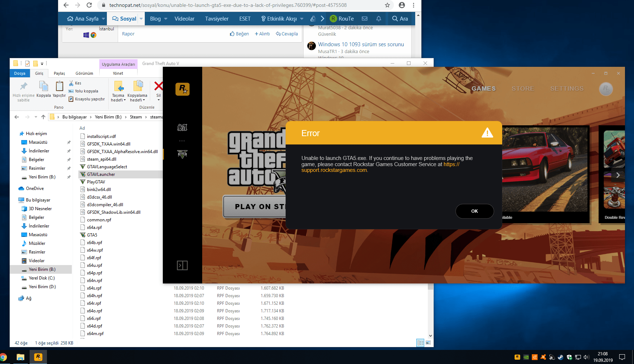Open the Rockstar account avatar in the launcher
This screenshot has height=364, width=634.
point(606,89)
